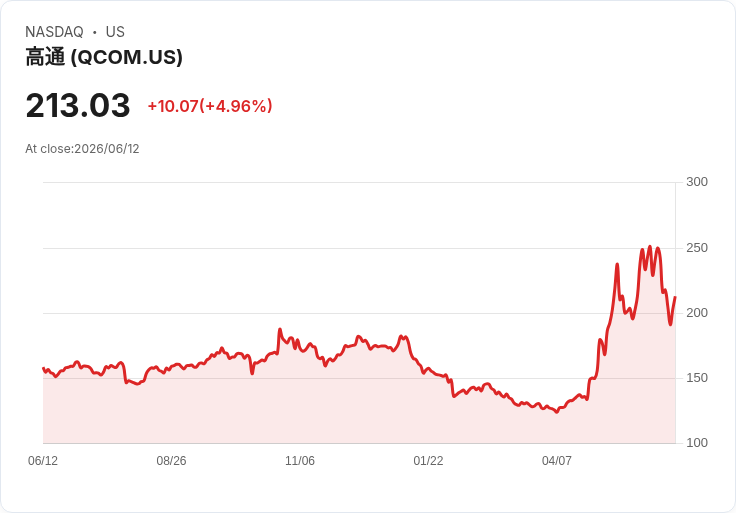Screen dimensions: 736x513
Task: Click the 08/26 date axis label
Action: (171, 460)
